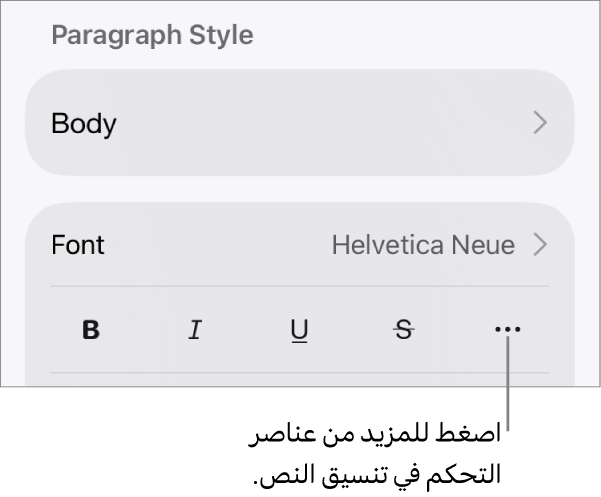
Task: Toggle bold text formatting
Action: (x=91, y=330)
